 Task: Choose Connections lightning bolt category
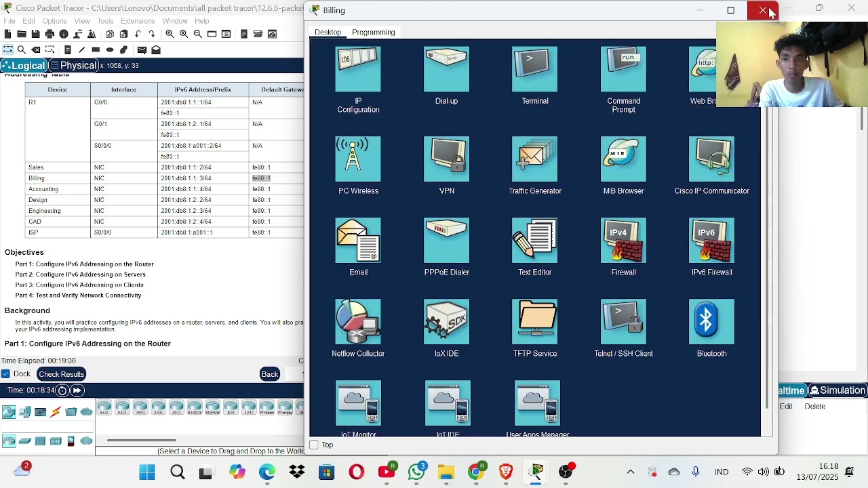pyautogui.click(x=56, y=411)
